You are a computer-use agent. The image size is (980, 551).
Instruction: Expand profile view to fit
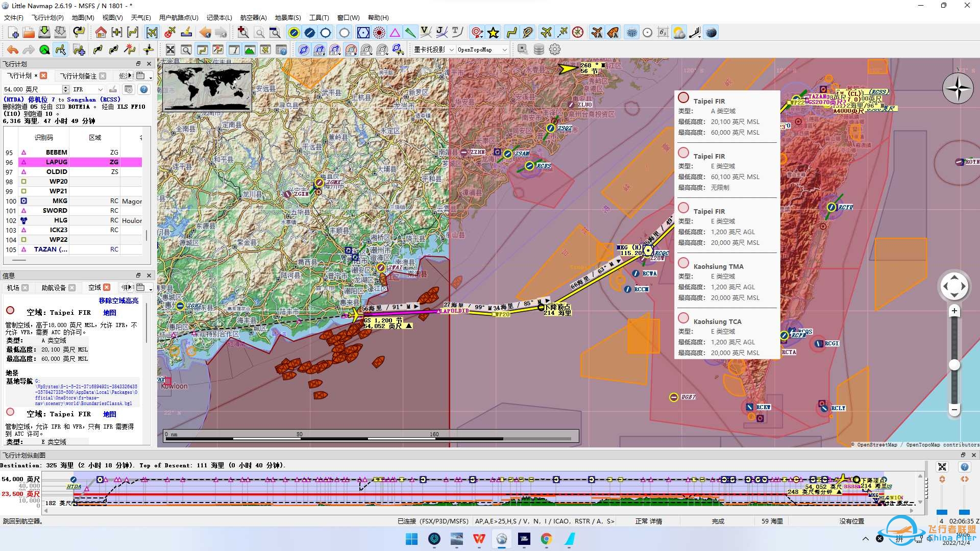942,467
